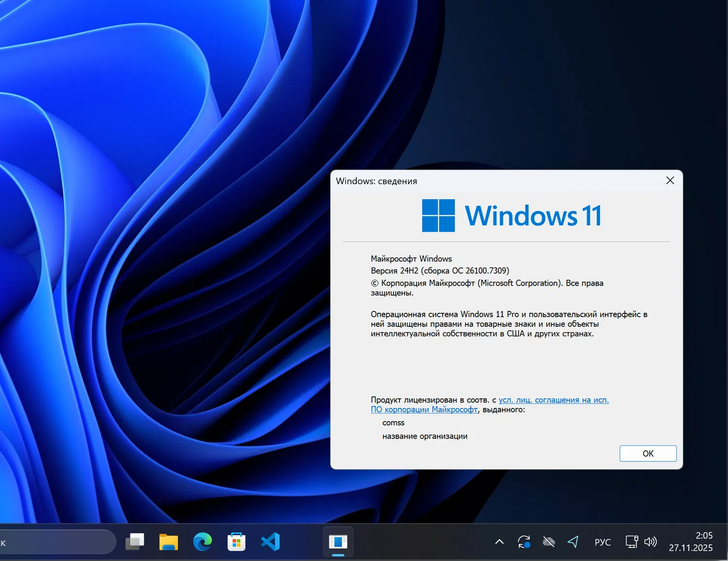728x561 pixels.
Task: Switch keyboard layout via РУС indicator
Action: coord(602,542)
